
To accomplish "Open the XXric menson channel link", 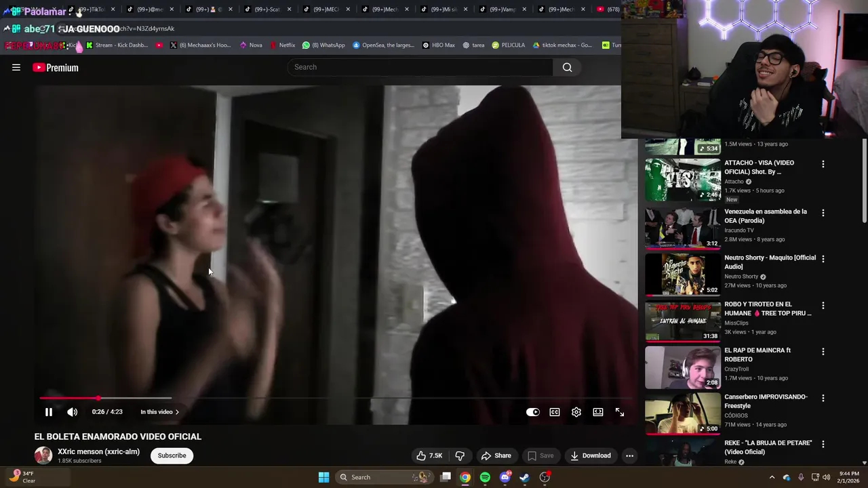I will (x=99, y=451).
